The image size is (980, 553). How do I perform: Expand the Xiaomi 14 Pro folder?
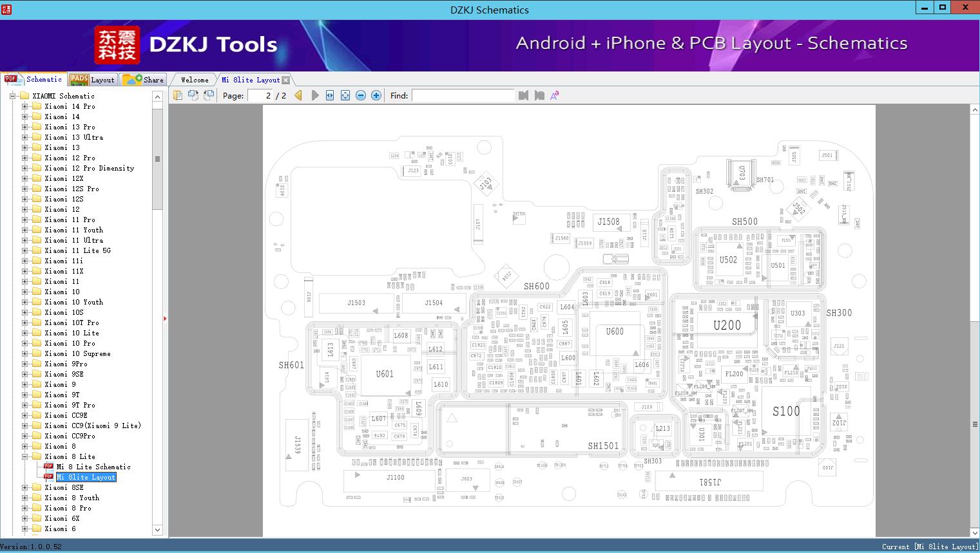point(25,106)
